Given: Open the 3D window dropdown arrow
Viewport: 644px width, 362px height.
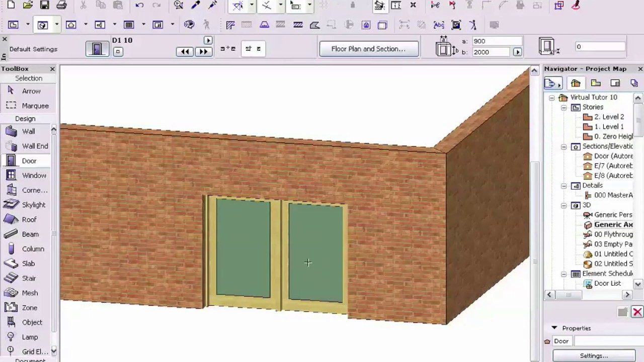Looking at the screenshot, I should 56,25.
